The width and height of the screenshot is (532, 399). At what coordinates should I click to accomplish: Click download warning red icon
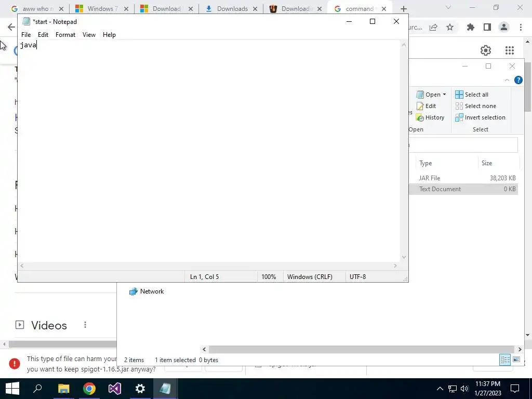tap(14, 364)
